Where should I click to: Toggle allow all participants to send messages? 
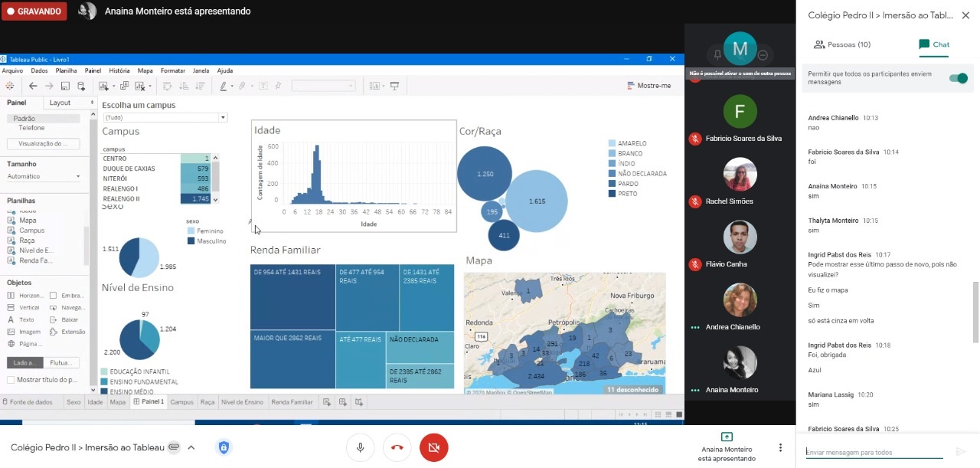coord(958,78)
